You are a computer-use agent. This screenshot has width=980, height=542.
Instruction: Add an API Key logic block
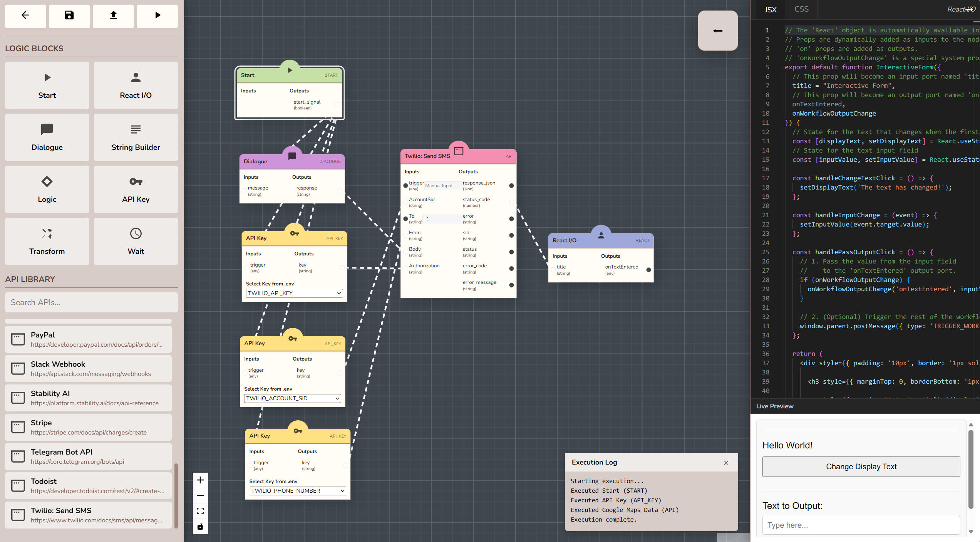pos(136,189)
